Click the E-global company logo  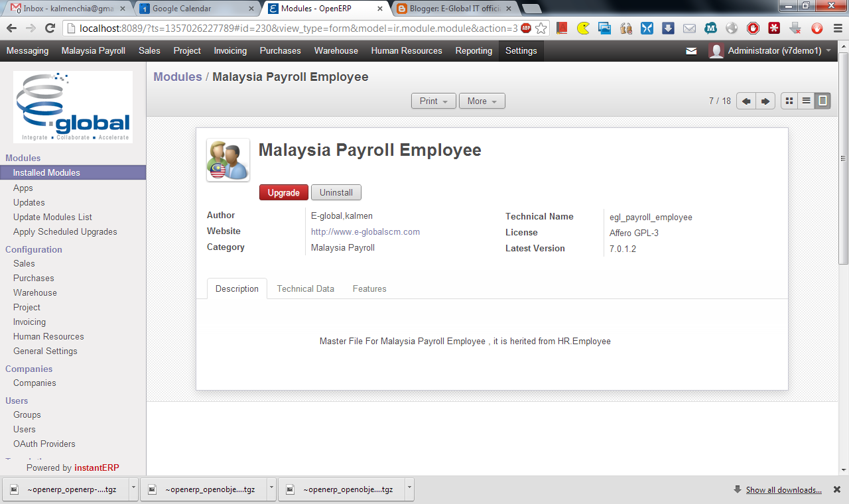[73, 107]
